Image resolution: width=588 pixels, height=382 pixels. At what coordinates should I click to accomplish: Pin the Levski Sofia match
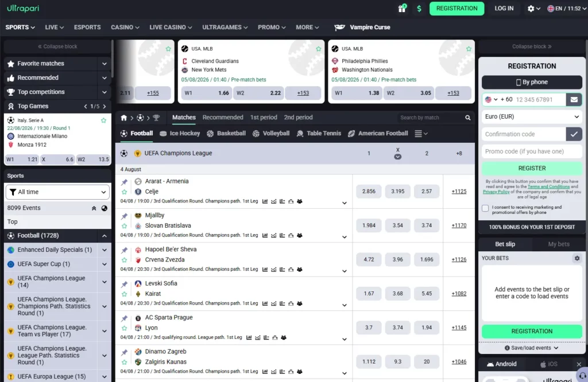coord(124,284)
